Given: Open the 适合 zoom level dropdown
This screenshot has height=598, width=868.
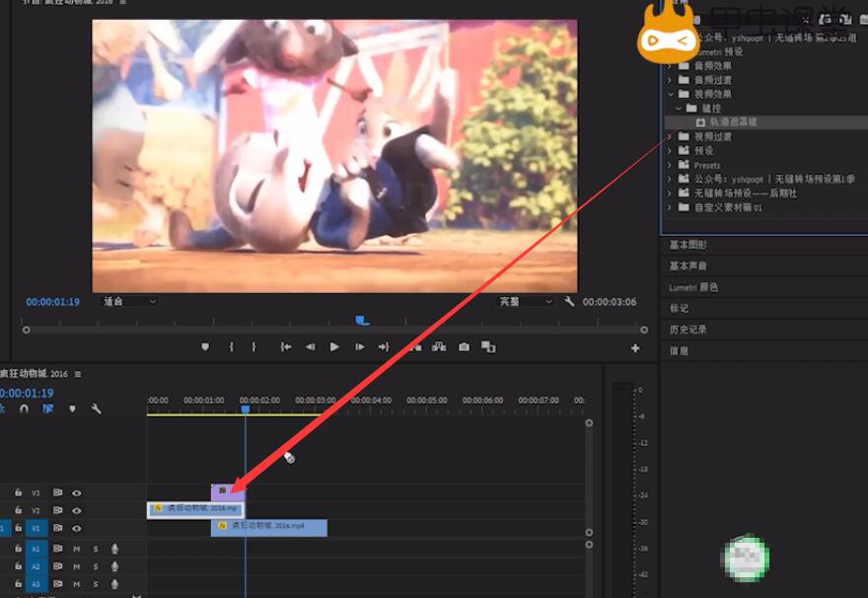Looking at the screenshot, I should 130,302.
